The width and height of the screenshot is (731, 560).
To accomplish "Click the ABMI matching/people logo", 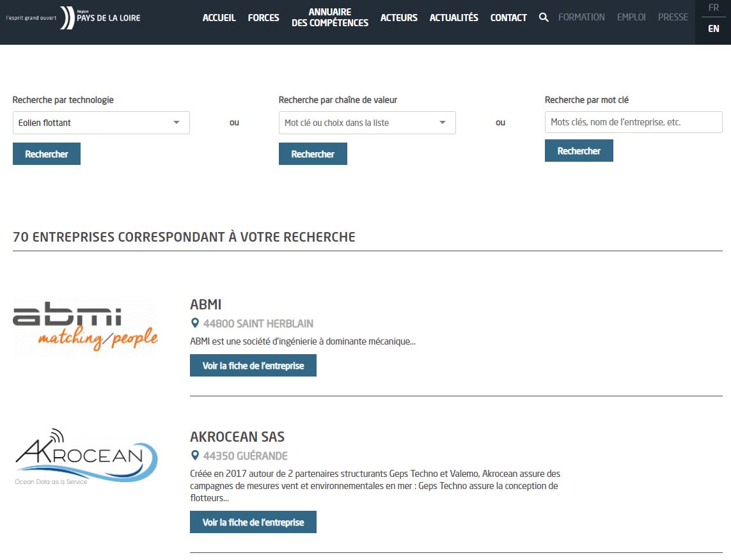I will [x=85, y=328].
